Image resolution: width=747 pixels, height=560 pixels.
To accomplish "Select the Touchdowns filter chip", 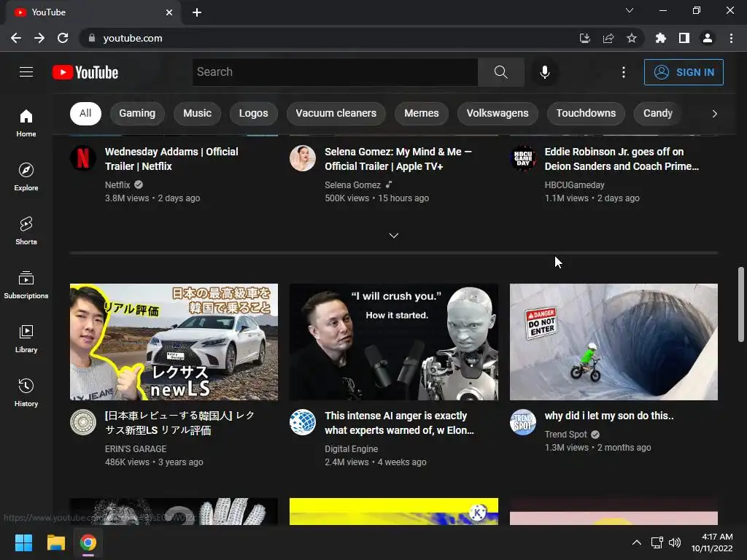I will click(586, 113).
